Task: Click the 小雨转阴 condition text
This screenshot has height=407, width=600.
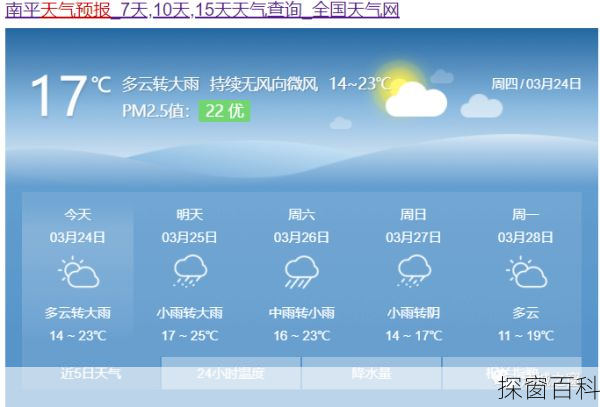Action: pyautogui.click(x=413, y=313)
